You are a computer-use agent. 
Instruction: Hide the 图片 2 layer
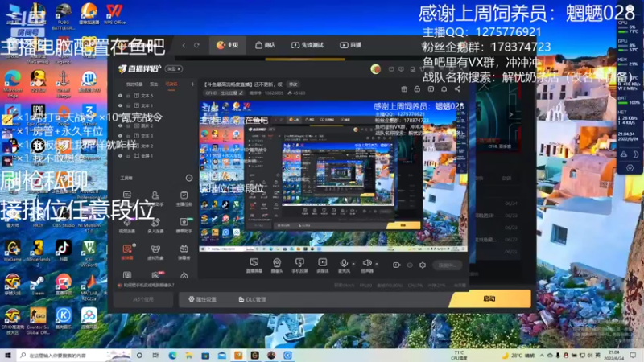[x=120, y=126]
